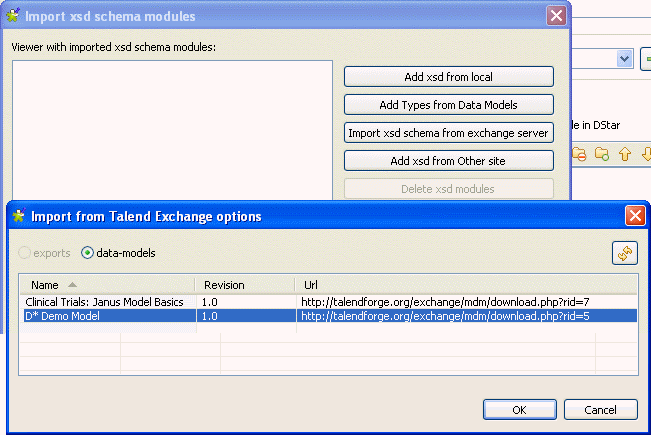
Task: Sort by Revision column header
Action: click(x=245, y=285)
